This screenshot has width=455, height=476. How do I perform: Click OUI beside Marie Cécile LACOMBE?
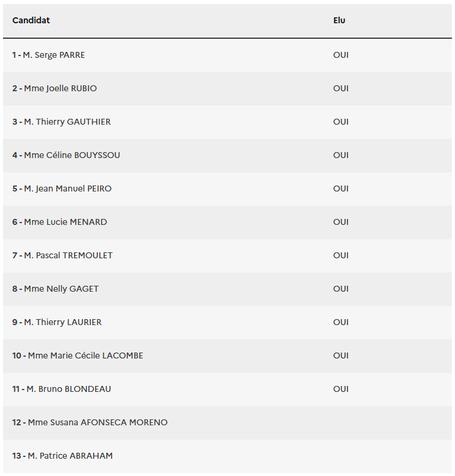(341, 356)
